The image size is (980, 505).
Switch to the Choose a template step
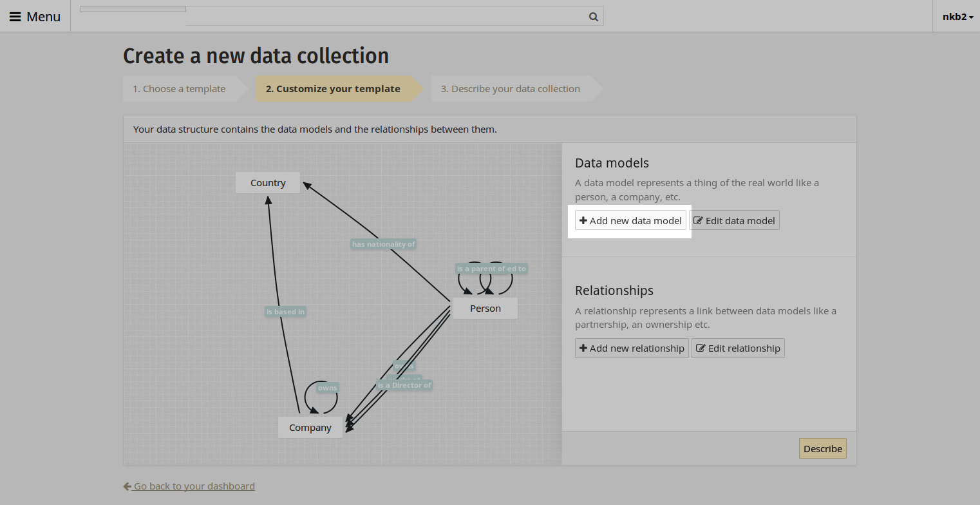click(180, 88)
